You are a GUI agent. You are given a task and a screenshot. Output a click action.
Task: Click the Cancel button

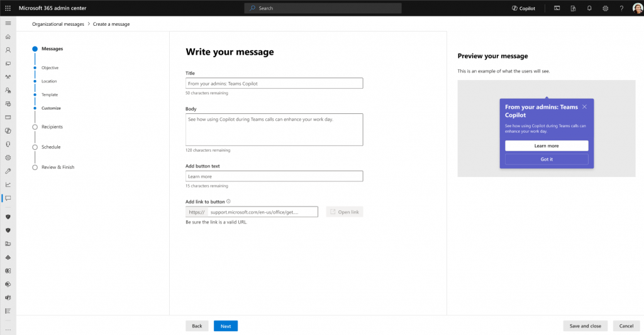(x=626, y=326)
